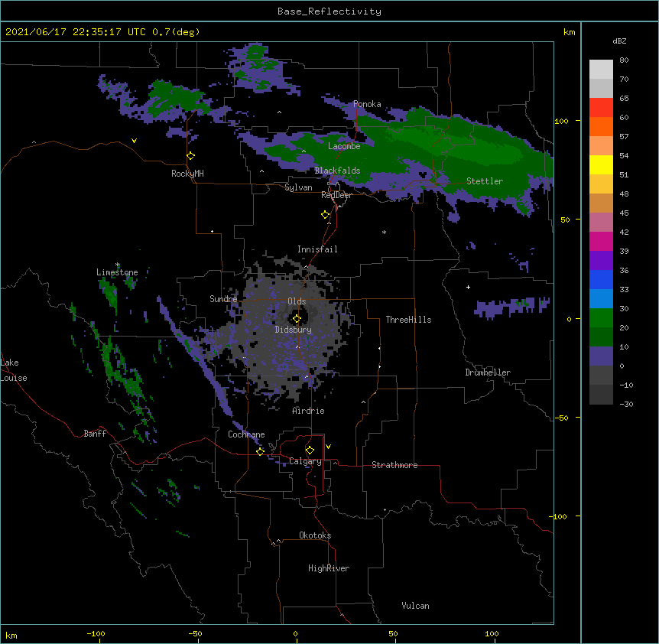Click the Banff label
Image resolution: width=659 pixels, height=644 pixels.
click(95, 434)
